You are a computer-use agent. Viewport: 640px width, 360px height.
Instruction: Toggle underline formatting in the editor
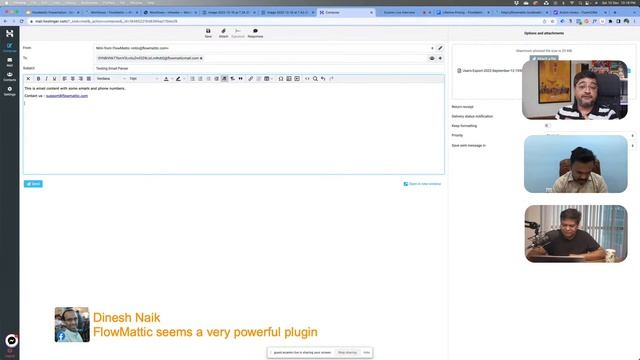54,79
